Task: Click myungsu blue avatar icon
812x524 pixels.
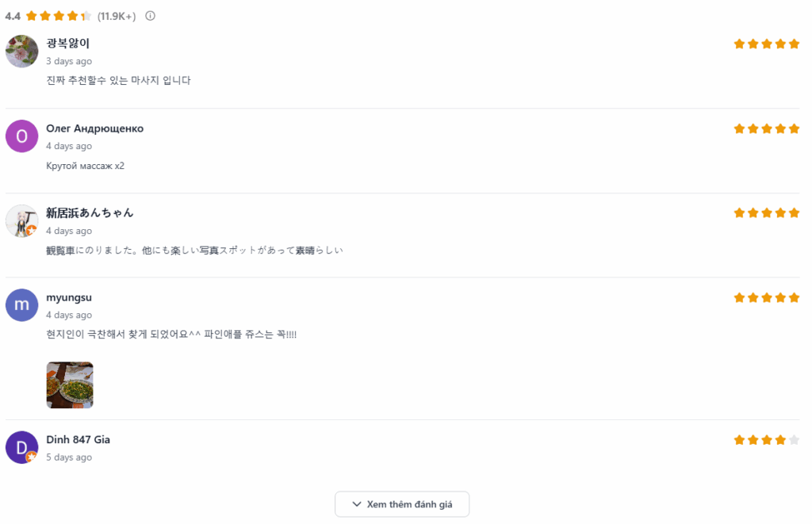Action: (x=22, y=305)
